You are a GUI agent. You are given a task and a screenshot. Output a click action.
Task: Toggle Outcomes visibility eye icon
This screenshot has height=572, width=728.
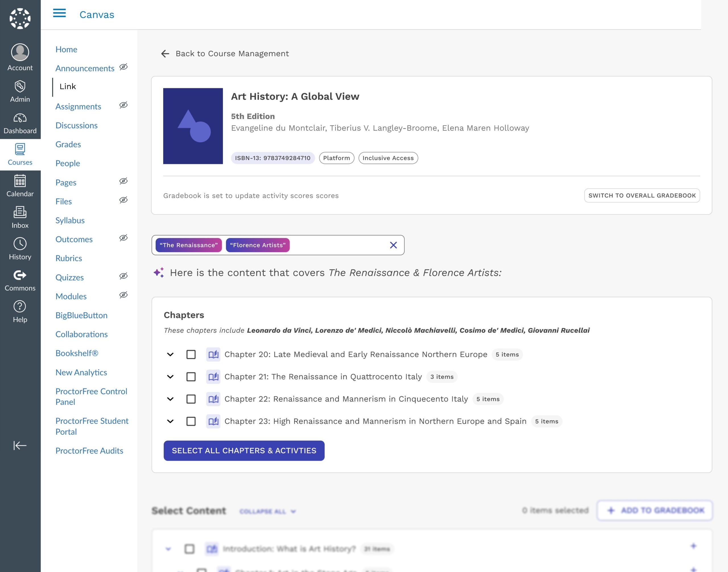pyautogui.click(x=123, y=238)
